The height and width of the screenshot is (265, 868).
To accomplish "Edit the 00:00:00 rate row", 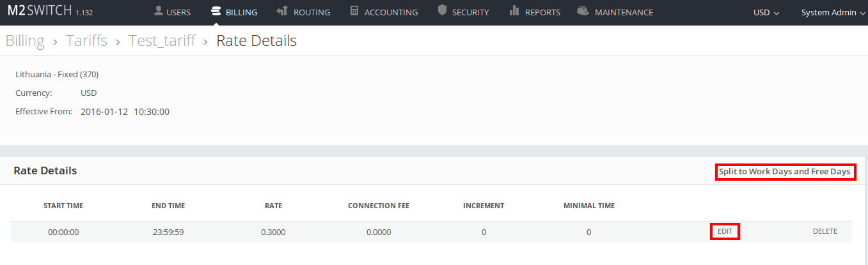I will [725, 231].
